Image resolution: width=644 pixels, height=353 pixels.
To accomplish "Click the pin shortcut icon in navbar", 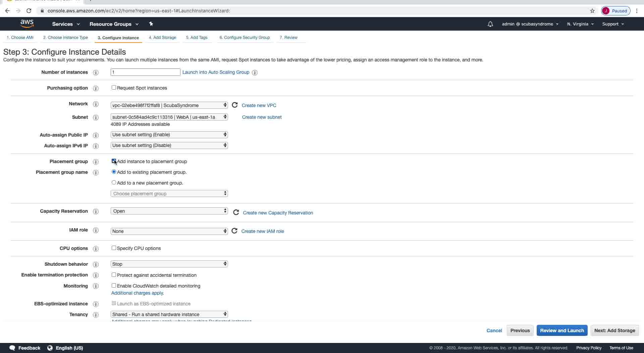I will point(151,24).
